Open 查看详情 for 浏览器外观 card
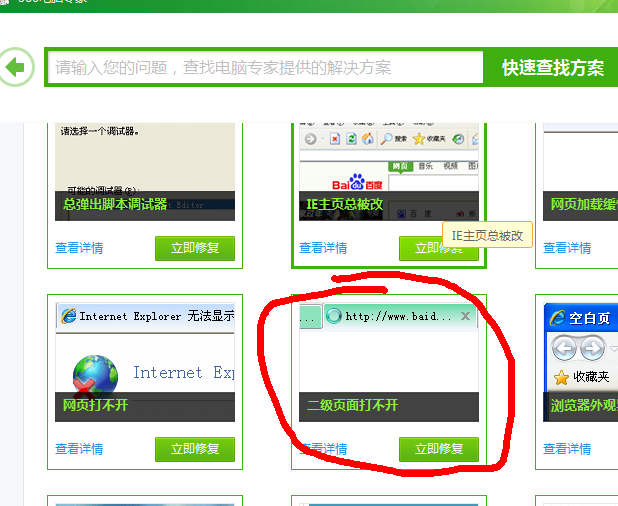This screenshot has height=506, width=618. 567,449
